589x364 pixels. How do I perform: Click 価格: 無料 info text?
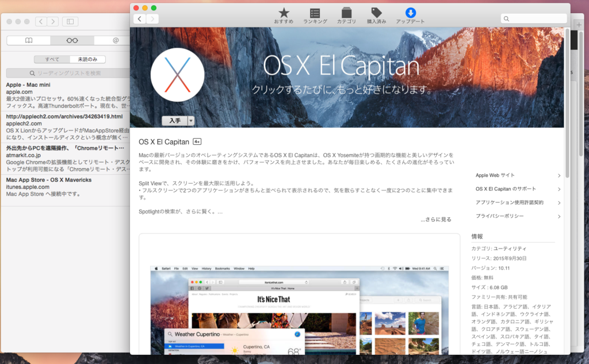click(x=483, y=278)
